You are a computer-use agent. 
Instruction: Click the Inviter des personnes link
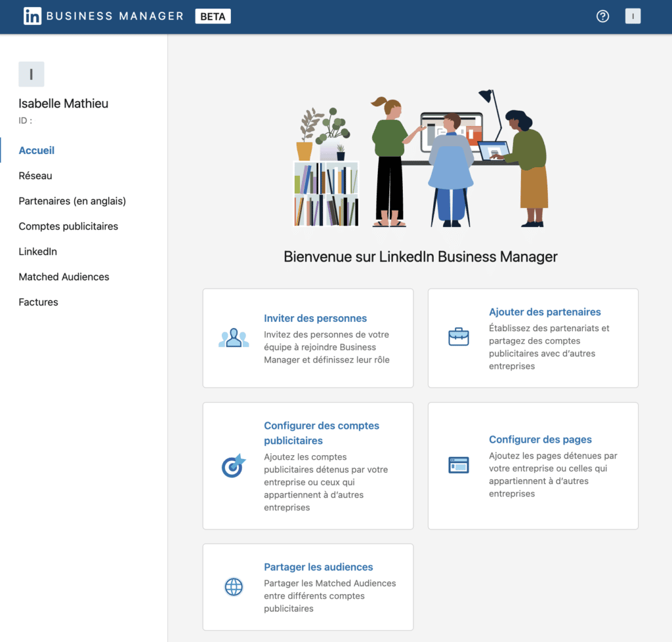(315, 318)
